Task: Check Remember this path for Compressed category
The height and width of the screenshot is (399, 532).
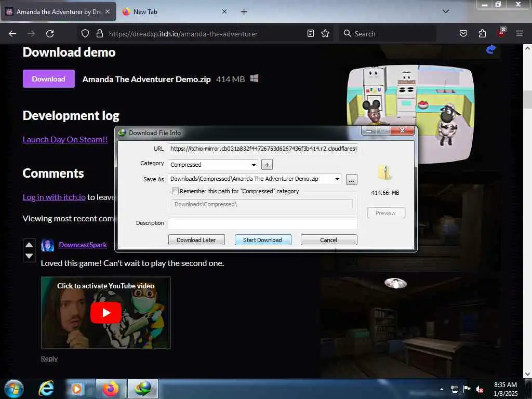Action: coord(176,191)
